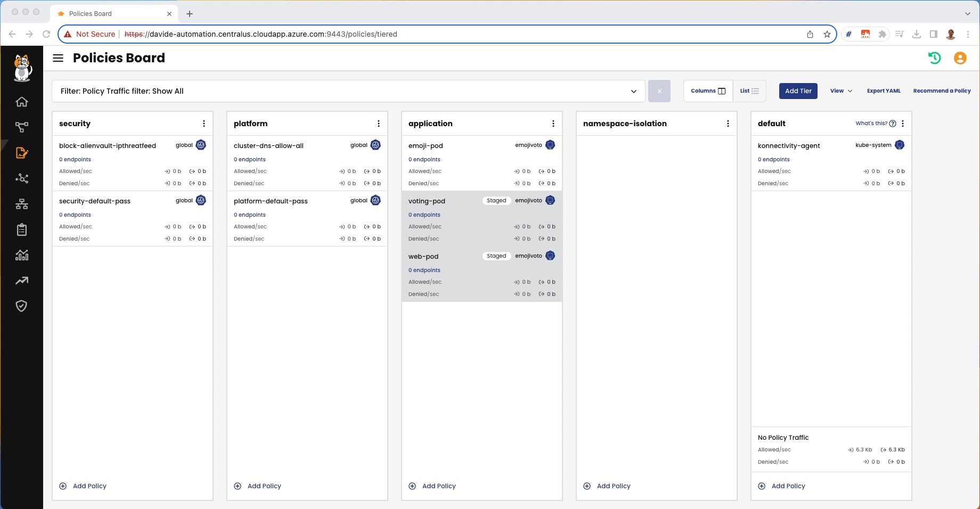Select the Policies sidebar icon

[22, 153]
